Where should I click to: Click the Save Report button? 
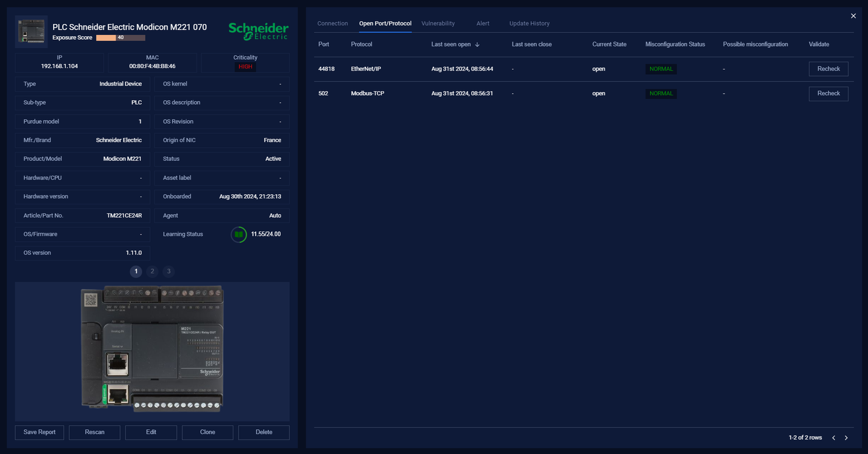[39, 432]
